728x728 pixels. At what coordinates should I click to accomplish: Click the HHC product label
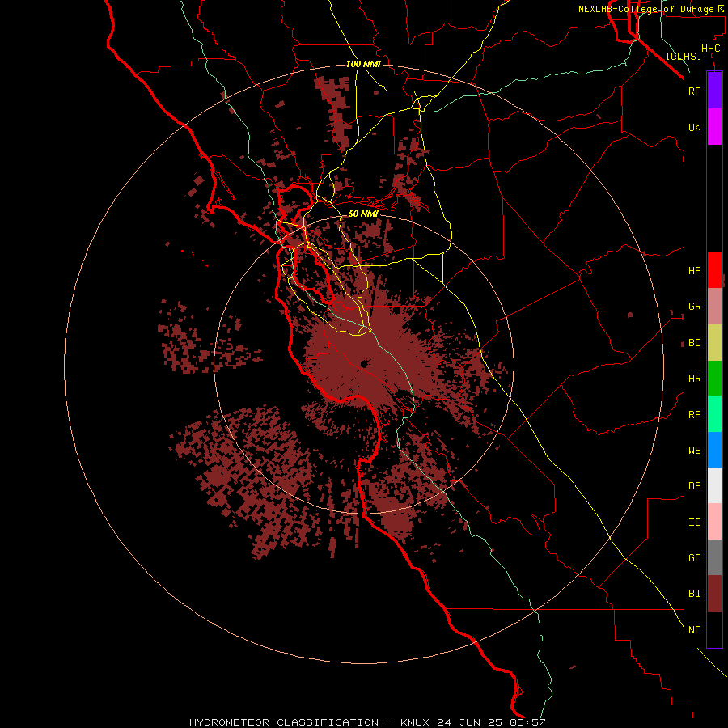click(710, 49)
